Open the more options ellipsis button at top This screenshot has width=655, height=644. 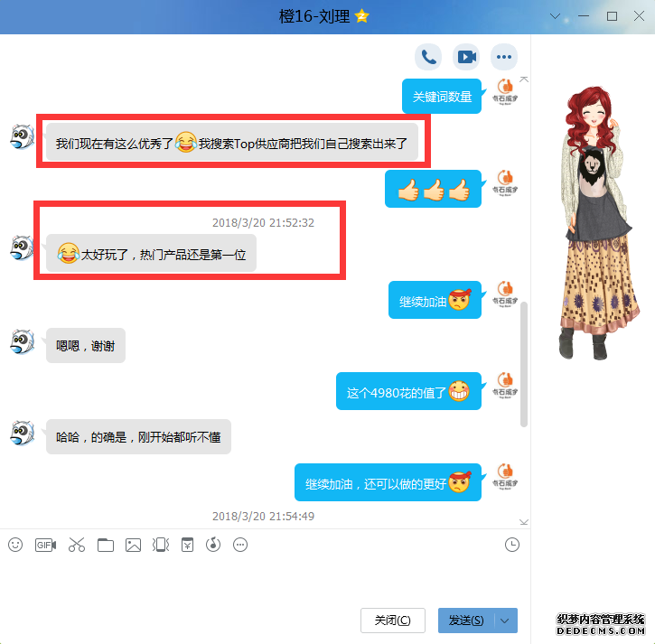pos(504,57)
